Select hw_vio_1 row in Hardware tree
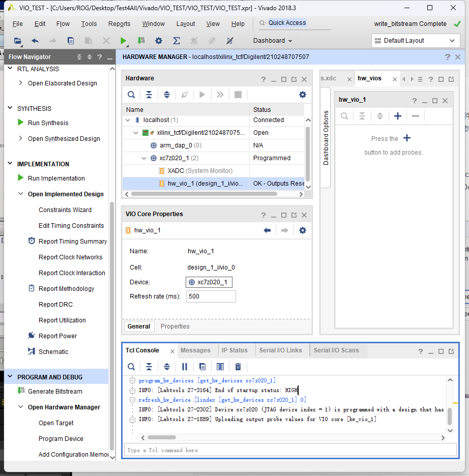Screen dimensions: 469x476 point(214,184)
